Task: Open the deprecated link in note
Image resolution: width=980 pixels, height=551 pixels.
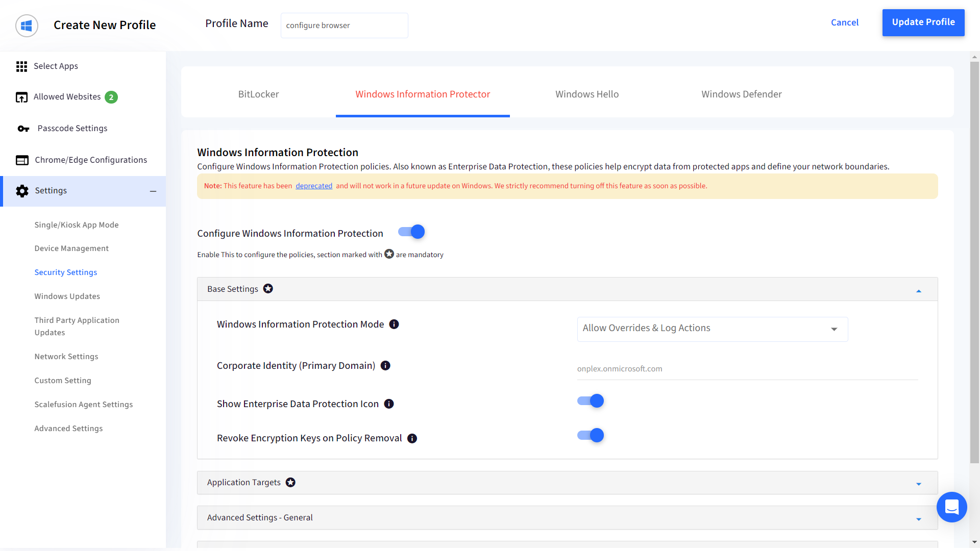Action: (313, 186)
